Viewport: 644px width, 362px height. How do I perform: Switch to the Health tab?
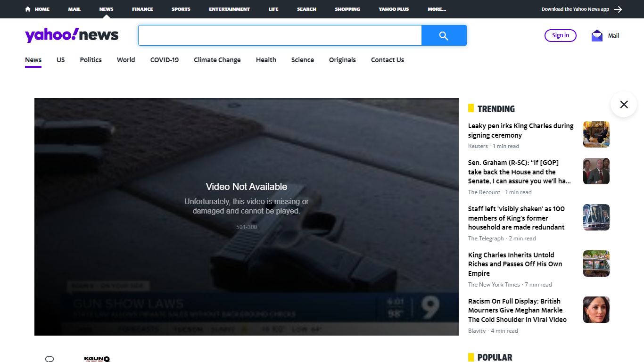(266, 60)
